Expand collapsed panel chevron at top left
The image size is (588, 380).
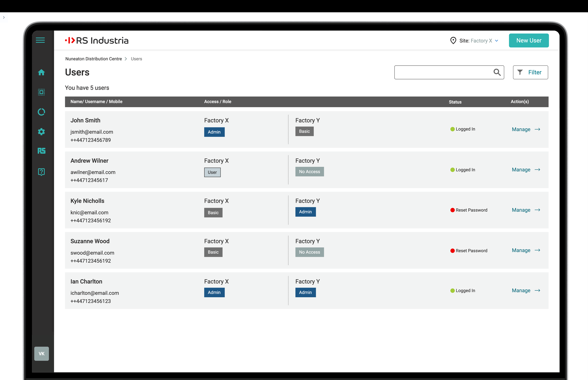click(4, 17)
